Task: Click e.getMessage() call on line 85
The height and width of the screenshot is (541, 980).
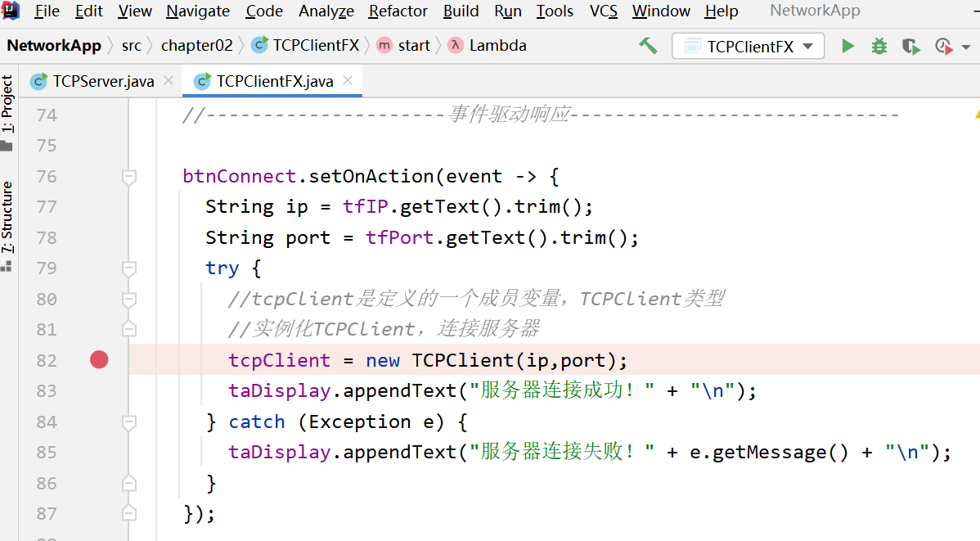Action: click(769, 452)
